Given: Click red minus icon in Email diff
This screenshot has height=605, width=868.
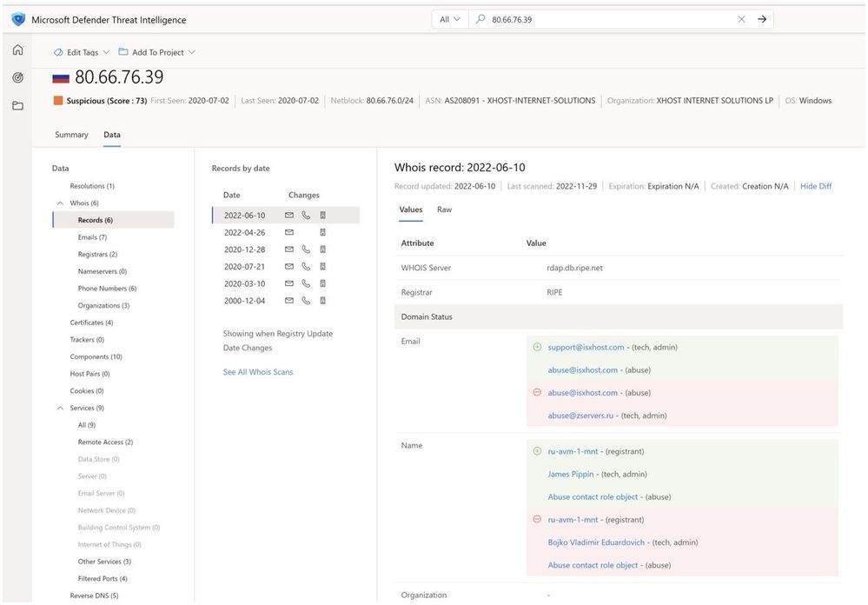Looking at the screenshot, I should pos(536,392).
